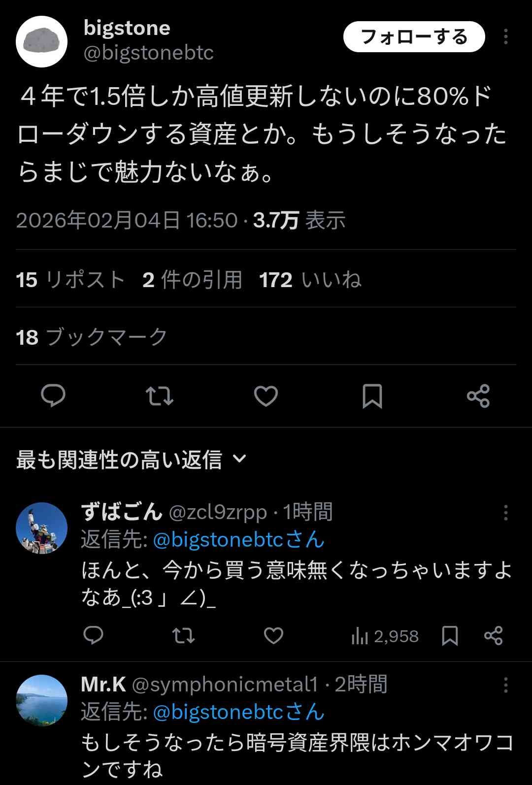532x785 pixels.
Task: Open bigstone's profile avatar
Action: coord(41,41)
